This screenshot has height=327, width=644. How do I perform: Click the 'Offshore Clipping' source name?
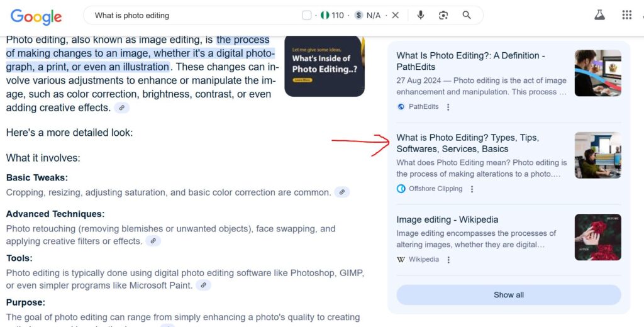[x=435, y=189]
